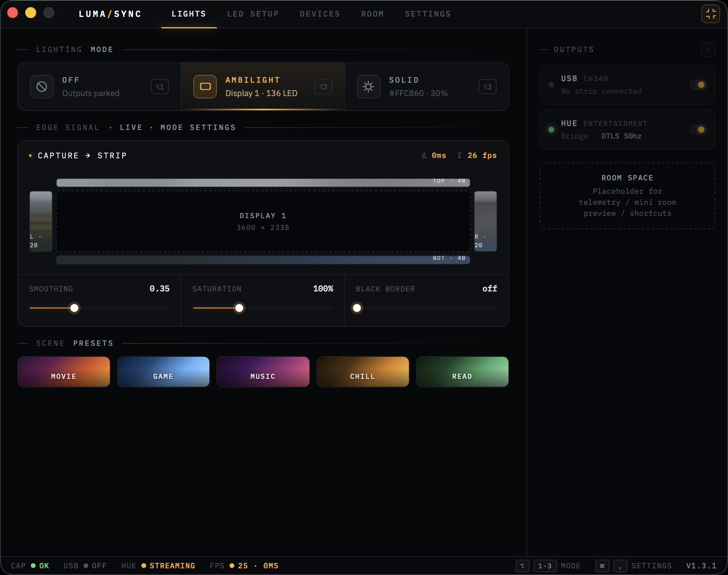Image resolution: width=728 pixels, height=575 pixels.
Task: Click the ⌥2 shortcut badge on the Ambilight card
Action: 323,87
